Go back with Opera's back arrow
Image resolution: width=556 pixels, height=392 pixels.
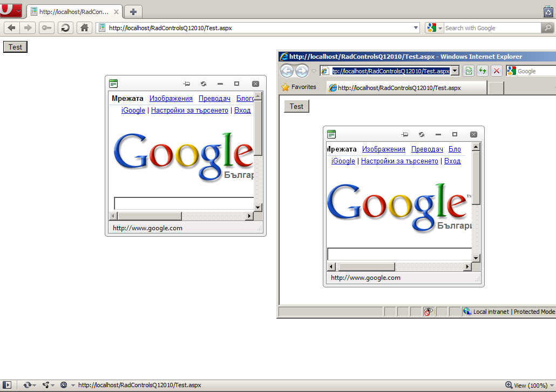point(12,27)
